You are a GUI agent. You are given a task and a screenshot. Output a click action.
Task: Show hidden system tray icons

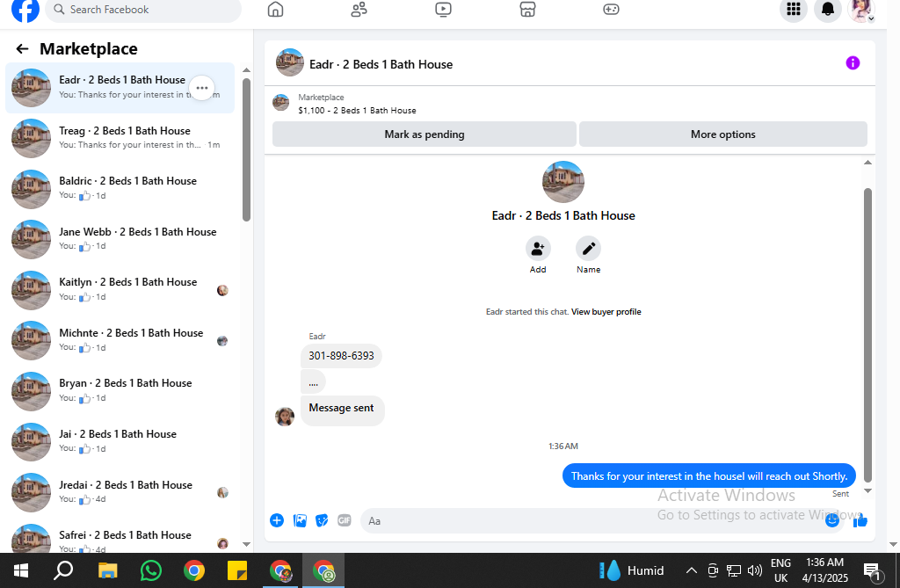(692, 570)
